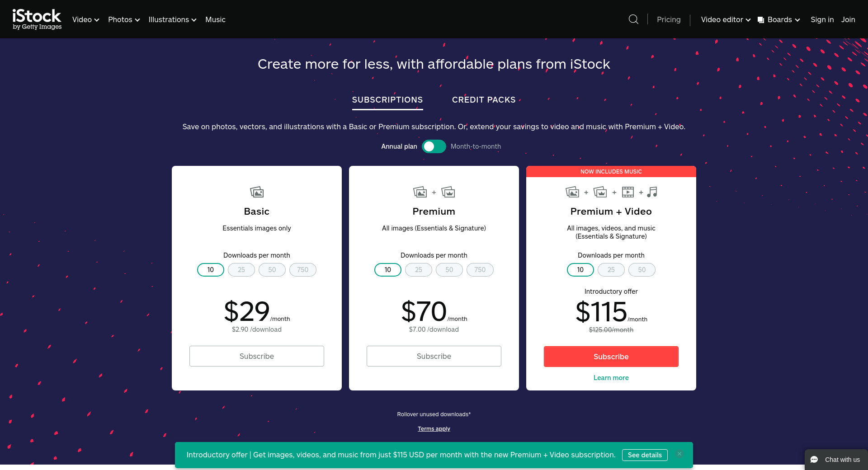Expand the Video dropdown menu
Image resolution: width=868 pixels, height=470 pixels.
(85, 19)
